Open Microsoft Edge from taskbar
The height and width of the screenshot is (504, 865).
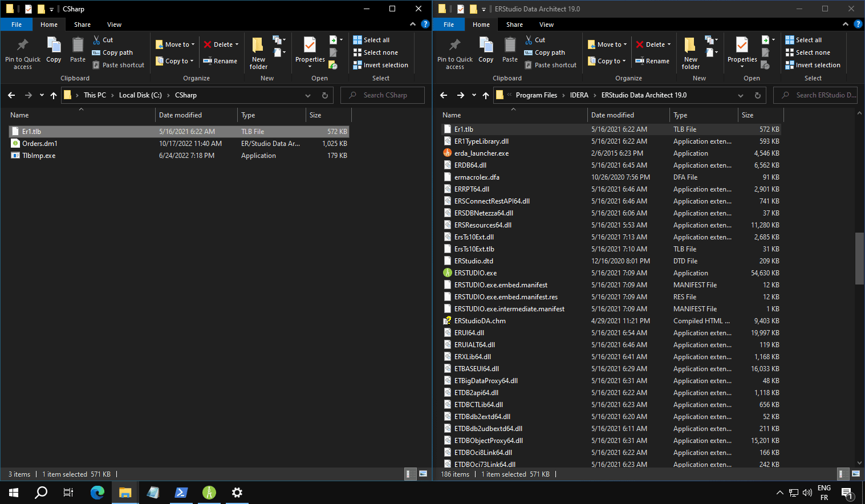[98, 493]
